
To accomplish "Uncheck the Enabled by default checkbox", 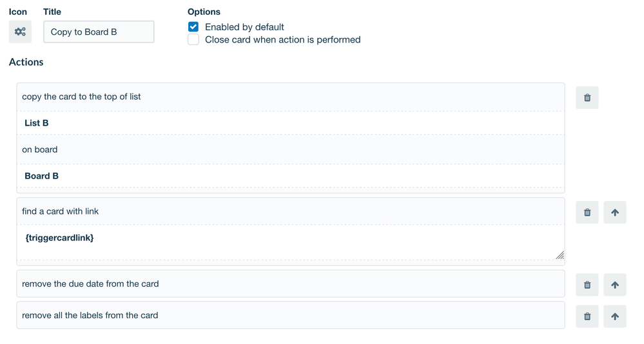I will [x=193, y=27].
